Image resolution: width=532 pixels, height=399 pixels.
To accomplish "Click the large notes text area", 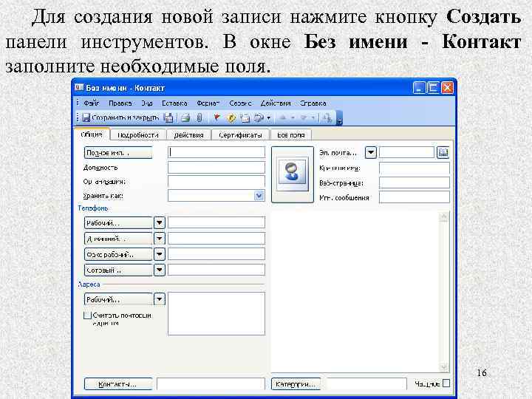I will (x=355, y=292).
